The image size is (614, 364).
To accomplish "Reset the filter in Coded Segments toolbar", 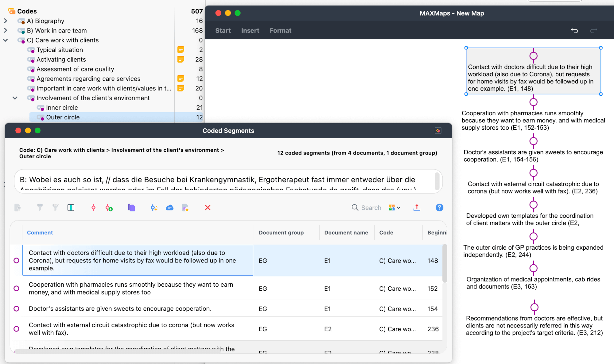I will click(55, 208).
